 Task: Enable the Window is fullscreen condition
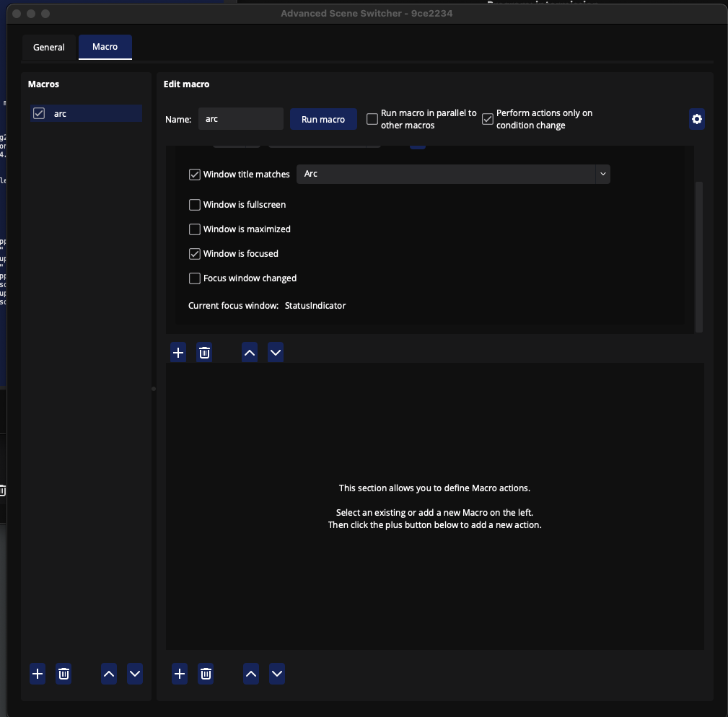(x=195, y=205)
